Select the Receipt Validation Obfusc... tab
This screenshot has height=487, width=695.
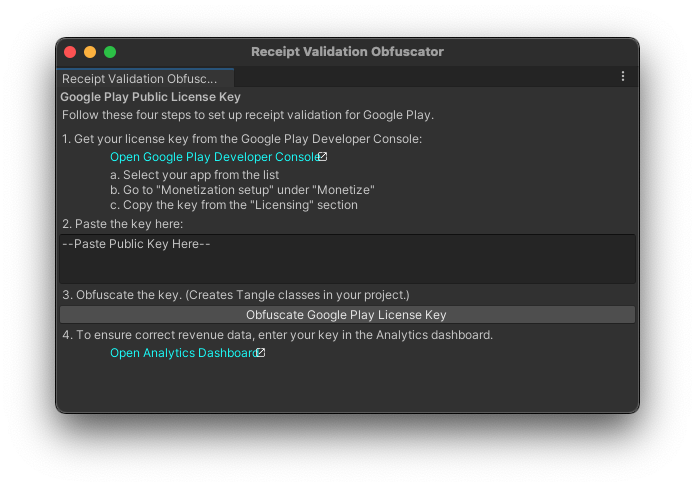click(x=140, y=78)
